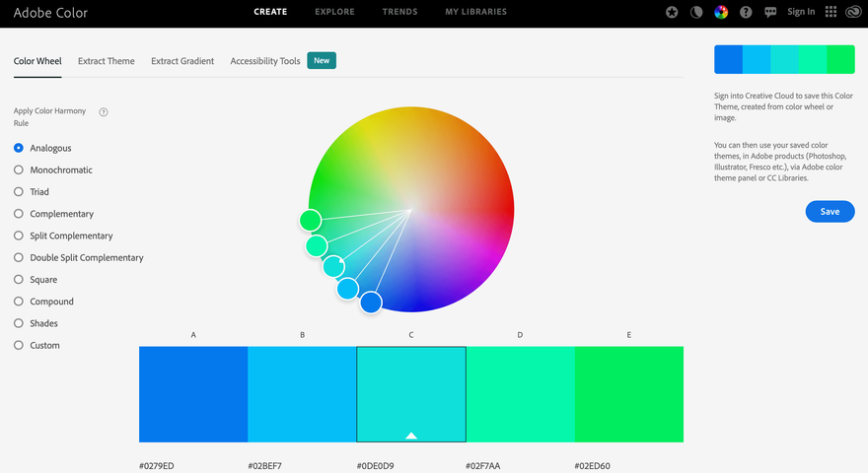The width and height of the screenshot is (868, 473).
Task: Click dark blue wheel handle
Action: (x=371, y=303)
